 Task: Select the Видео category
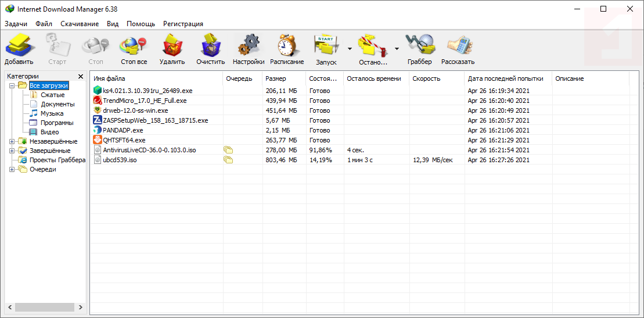point(50,132)
